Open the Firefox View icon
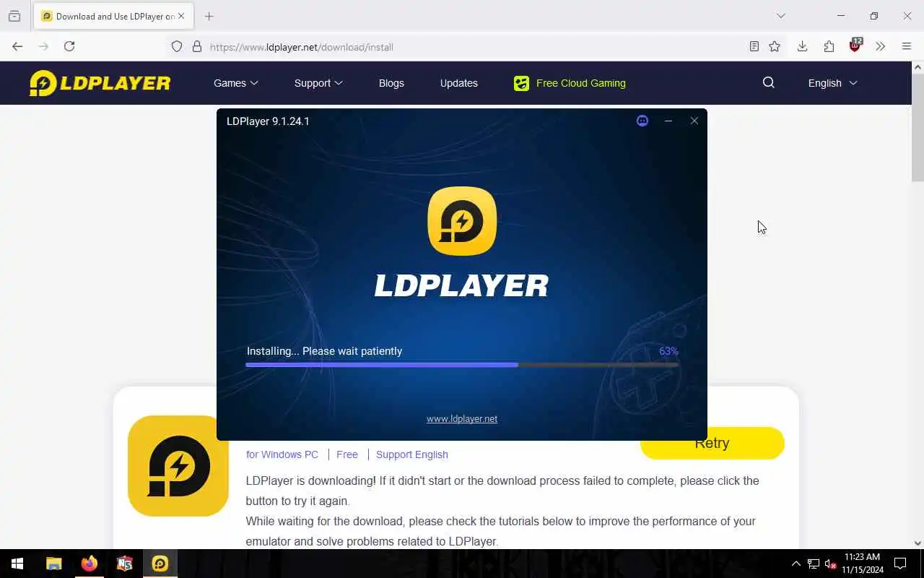The image size is (924, 578). [x=14, y=16]
